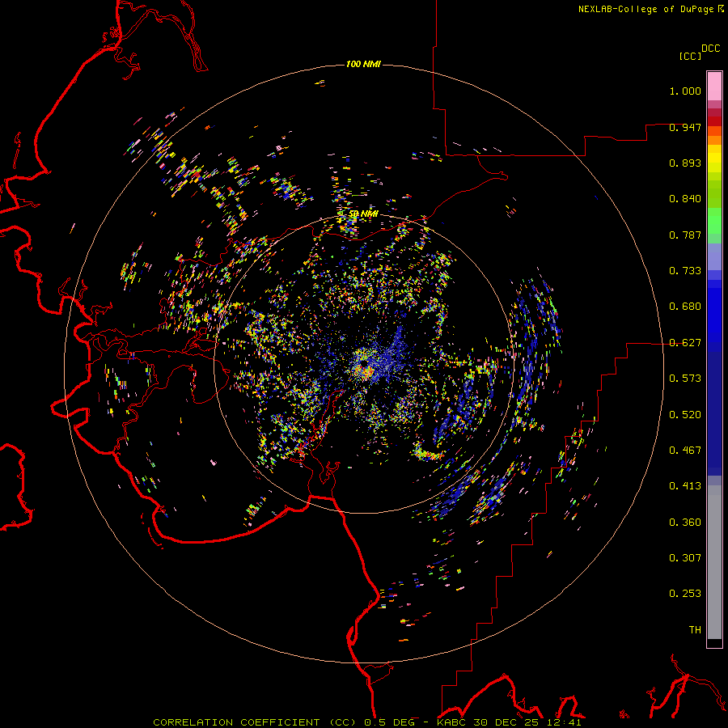Click the 0.307 scale value
Screen dimensions: 728x728
pyautogui.click(x=685, y=558)
